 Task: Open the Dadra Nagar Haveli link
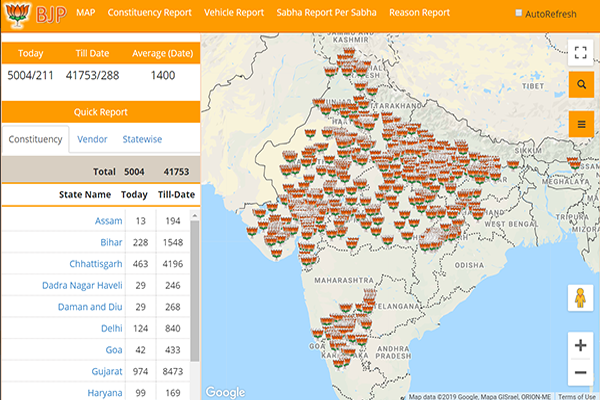[82, 285]
